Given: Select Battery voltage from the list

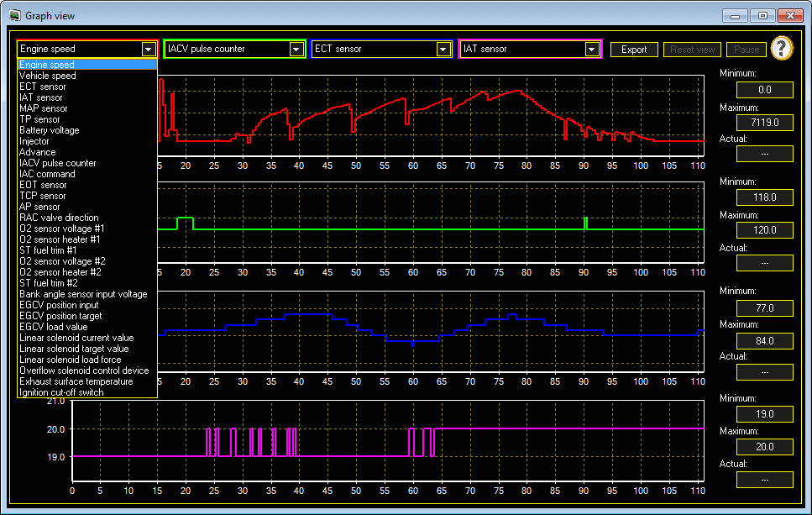Looking at the screenshot, I should click(50, 130).
